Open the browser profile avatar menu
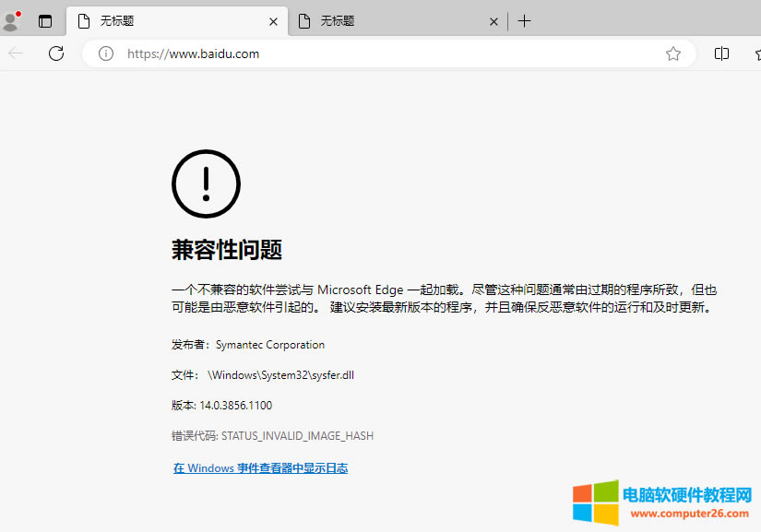761x532 pixels. click(x=10, y=20)
